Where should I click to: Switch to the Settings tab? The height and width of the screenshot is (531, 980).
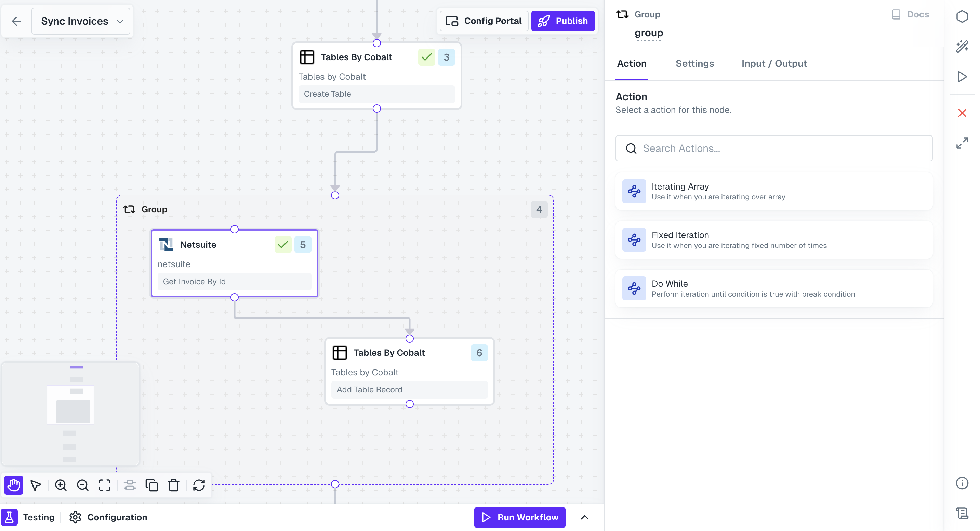pos(695,64)
